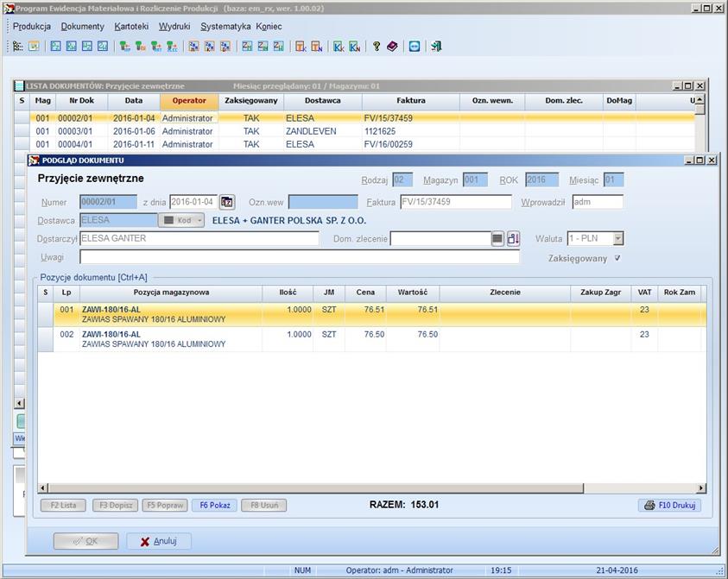Screen dimensions: 728x579
Task: Click the tree structure icon in toolbar
Action: click(x=17, y=47)
